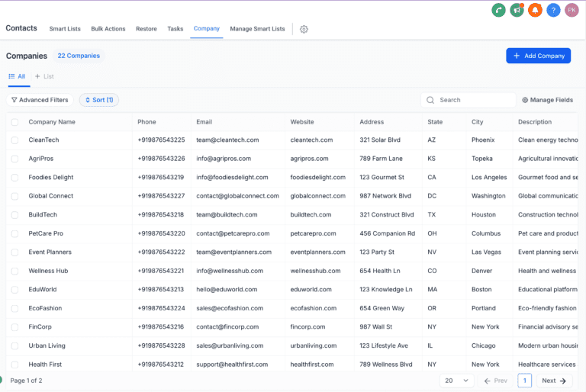The width and height of the screenshot is (586, 392).
Task: Open the contacts settings gear icon
Action: (x=304, y=29)
